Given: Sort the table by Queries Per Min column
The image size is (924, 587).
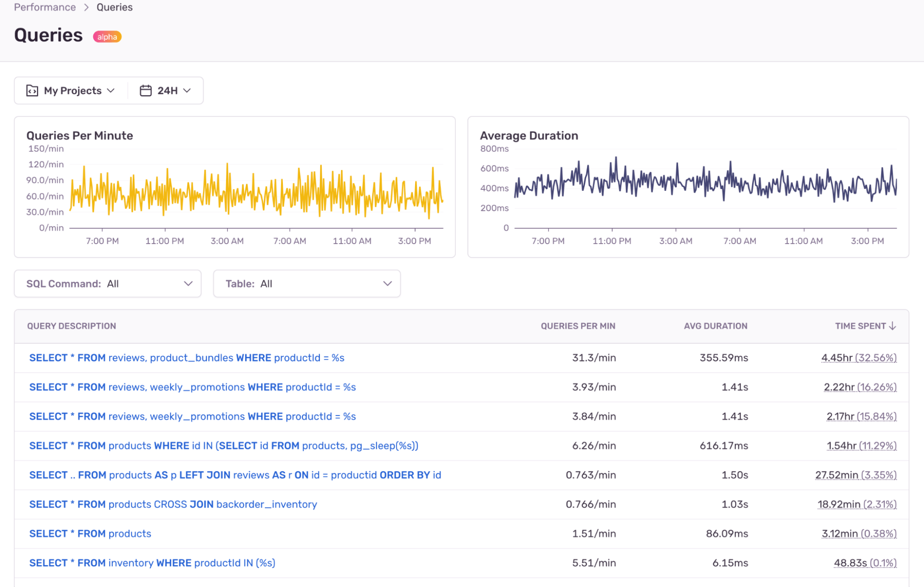Looking at the screenshot, I should [578, 326].
